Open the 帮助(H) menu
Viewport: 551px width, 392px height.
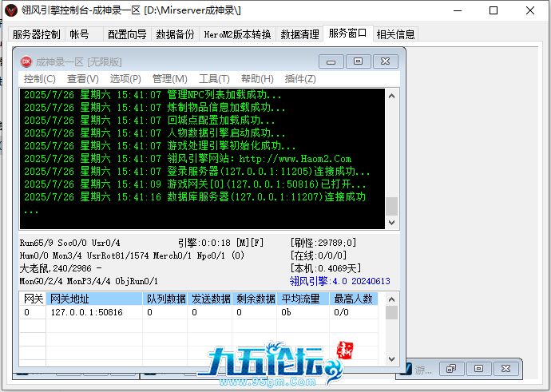257,79
